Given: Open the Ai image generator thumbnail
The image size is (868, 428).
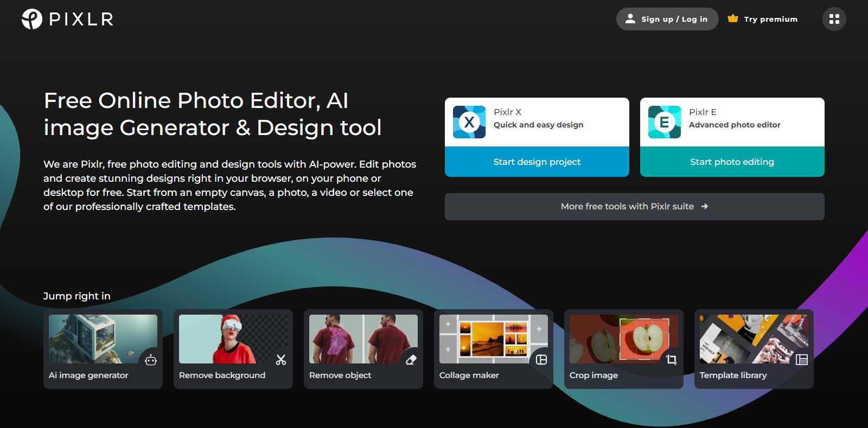Looking at the screenshot, I should [103, 339].
